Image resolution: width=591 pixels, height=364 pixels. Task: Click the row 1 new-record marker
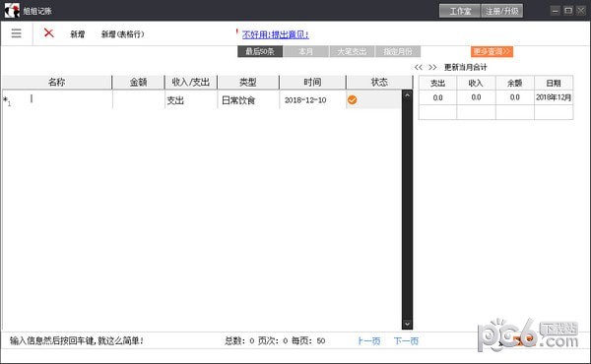7,101
